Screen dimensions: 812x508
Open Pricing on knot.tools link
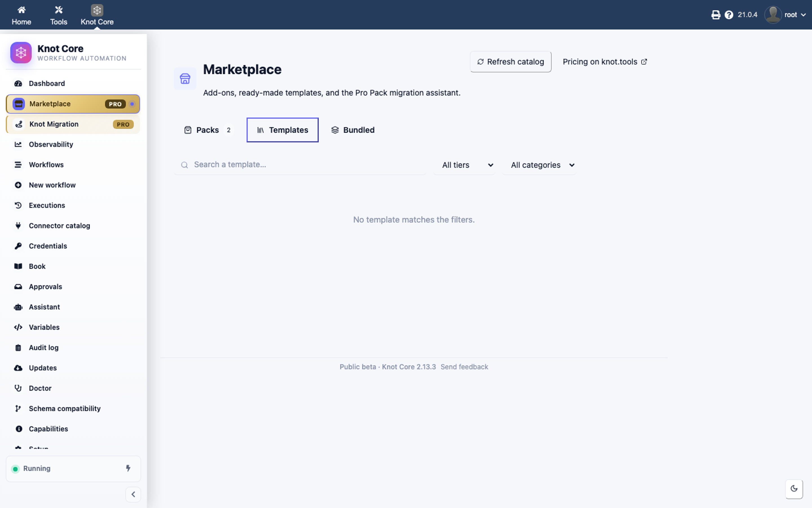pyautogui.click(x=605, y=62)
